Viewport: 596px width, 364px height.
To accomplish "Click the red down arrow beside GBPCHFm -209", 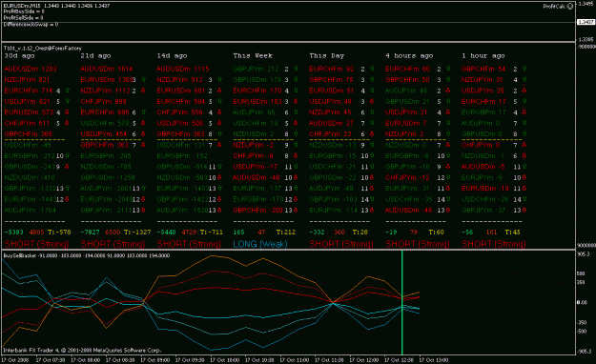I will pyautogui.click(x=296, y=211).
